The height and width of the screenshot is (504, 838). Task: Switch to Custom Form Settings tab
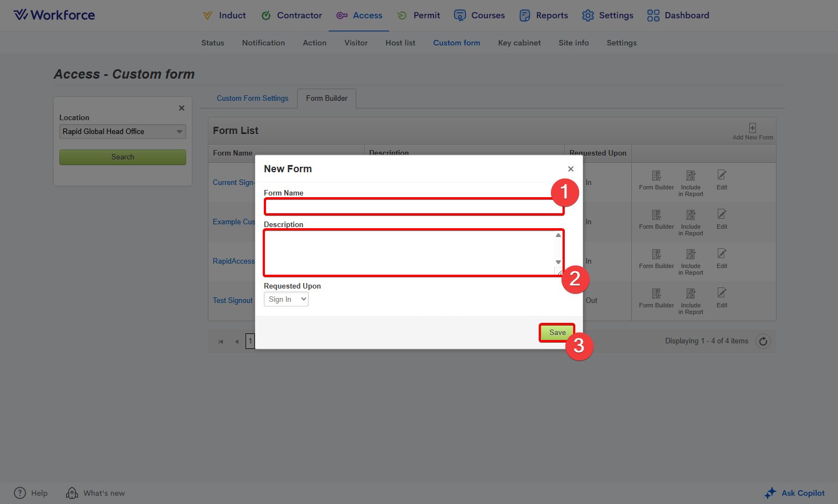[x=252, y=99]
